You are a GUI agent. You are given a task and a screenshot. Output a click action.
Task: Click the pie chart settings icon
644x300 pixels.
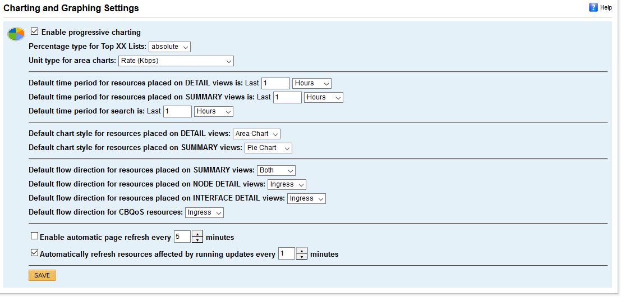(16, 34)
